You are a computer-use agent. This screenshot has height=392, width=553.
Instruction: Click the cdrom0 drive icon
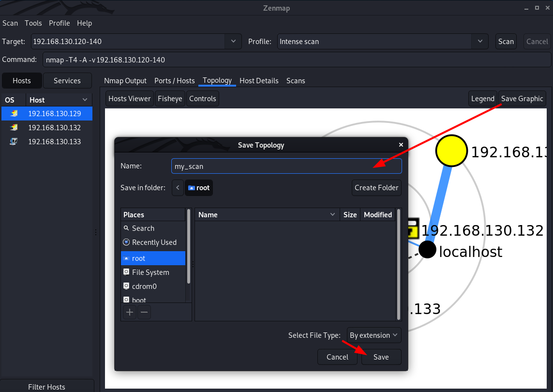pos(126,286)
